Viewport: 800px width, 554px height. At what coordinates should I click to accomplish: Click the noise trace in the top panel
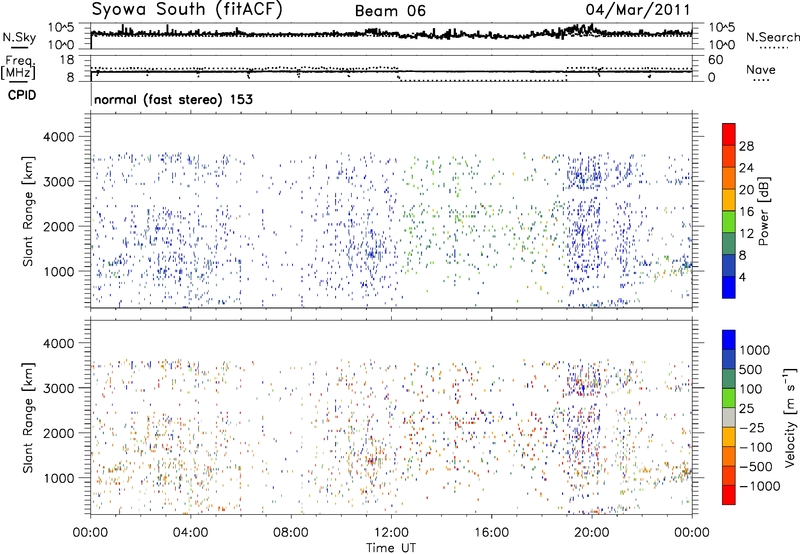point(391,34)
